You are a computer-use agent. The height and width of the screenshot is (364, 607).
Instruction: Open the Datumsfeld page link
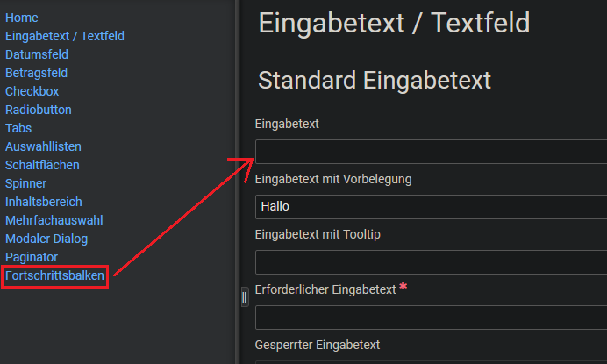pos(37,54)
